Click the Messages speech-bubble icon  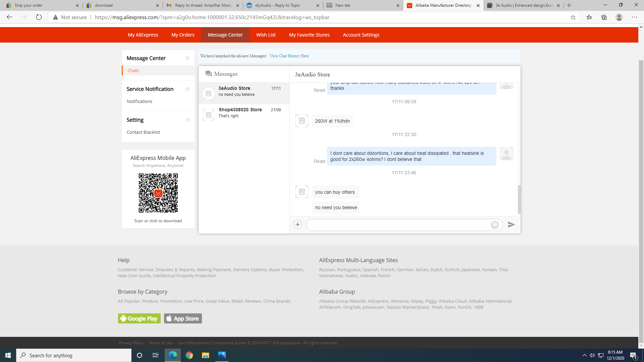208,74
